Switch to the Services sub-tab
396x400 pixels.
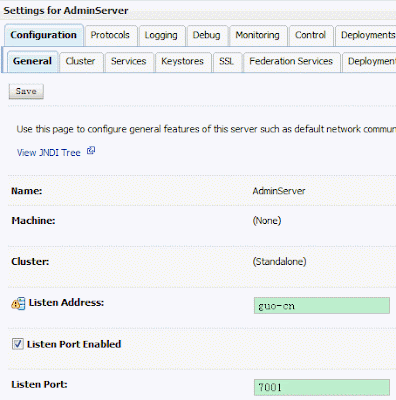(129, 61)
